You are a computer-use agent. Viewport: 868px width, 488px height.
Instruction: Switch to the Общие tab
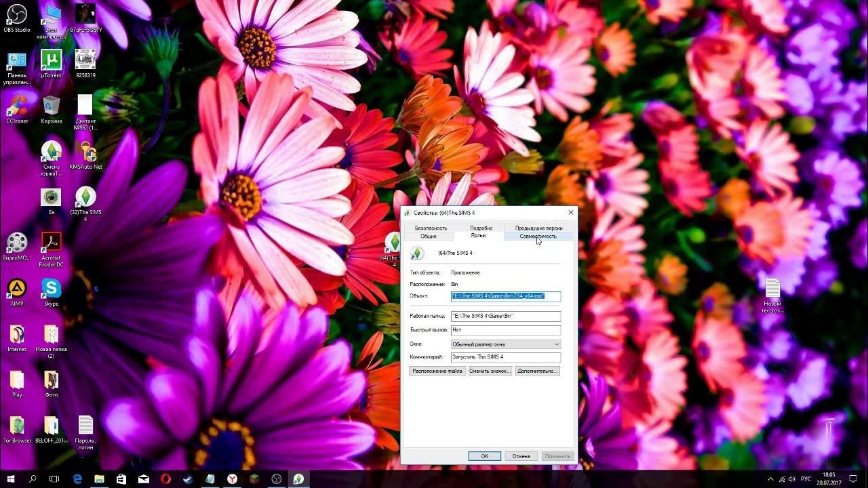(429, 236)
